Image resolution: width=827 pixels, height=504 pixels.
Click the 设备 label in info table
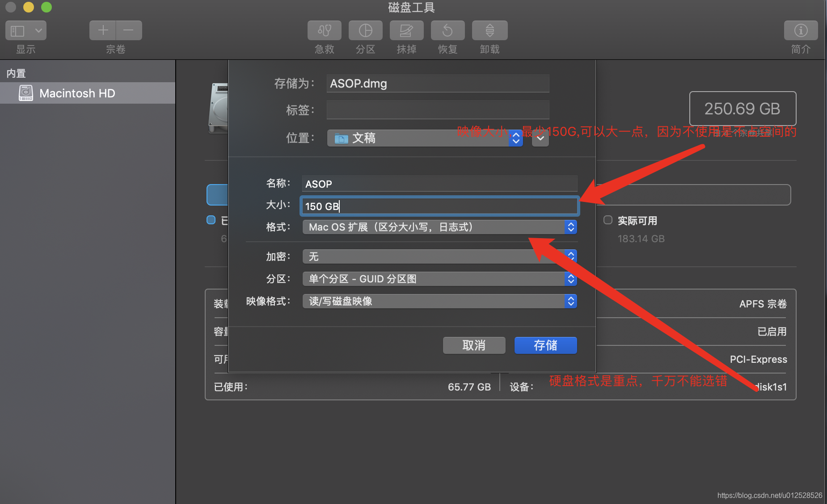pyautogui.click(x=522, y=387)
